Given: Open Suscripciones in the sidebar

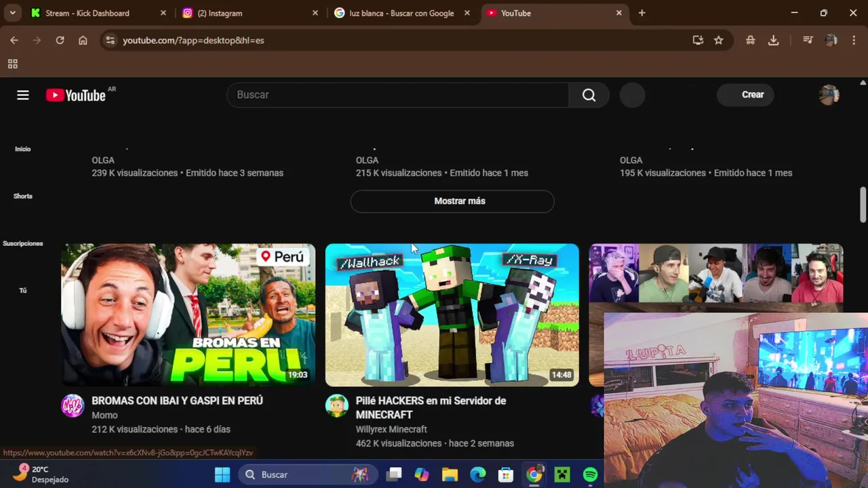Looking at the screenshot, I should pos(23,243).
